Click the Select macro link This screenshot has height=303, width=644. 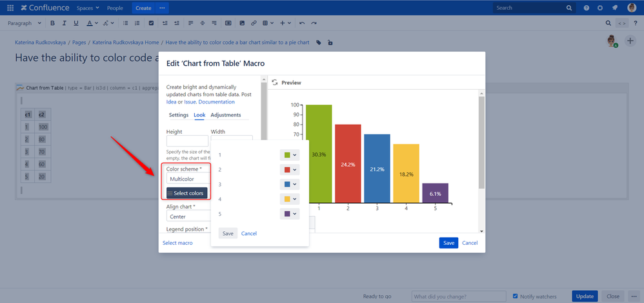(177, 243)
